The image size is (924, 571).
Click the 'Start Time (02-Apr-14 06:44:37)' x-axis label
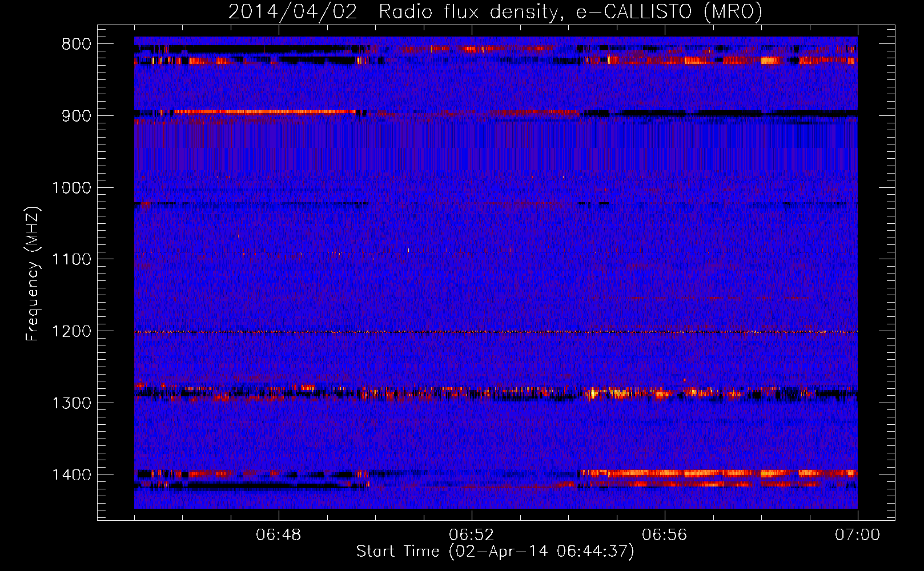495,552
